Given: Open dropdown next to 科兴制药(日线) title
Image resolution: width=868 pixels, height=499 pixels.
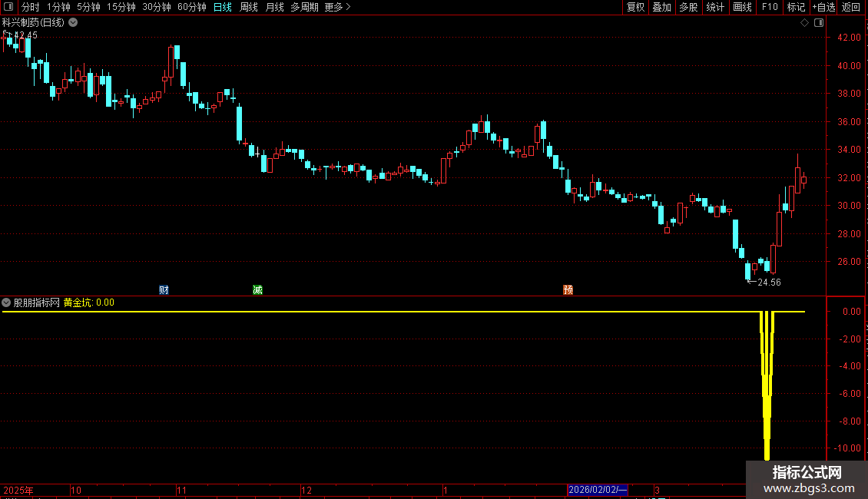Looking at the screenshot, I should 72,23.
